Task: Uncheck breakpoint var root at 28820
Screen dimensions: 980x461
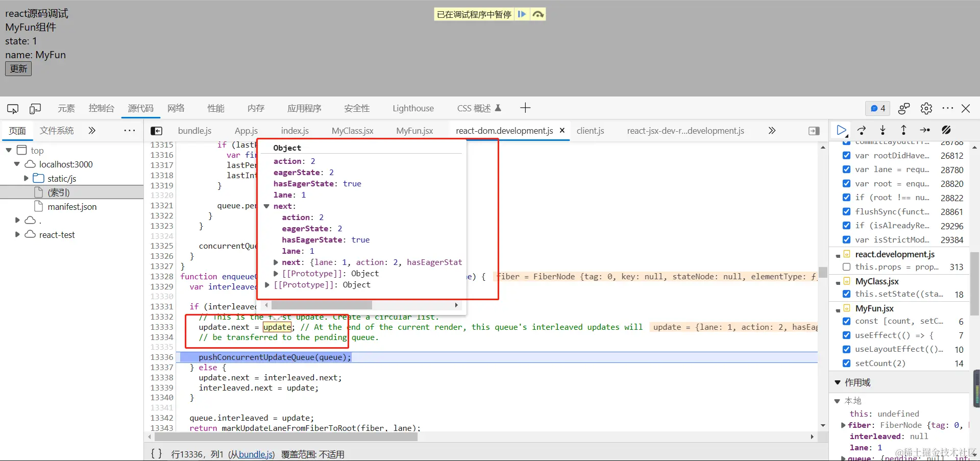Action: [x=847, y=183]
